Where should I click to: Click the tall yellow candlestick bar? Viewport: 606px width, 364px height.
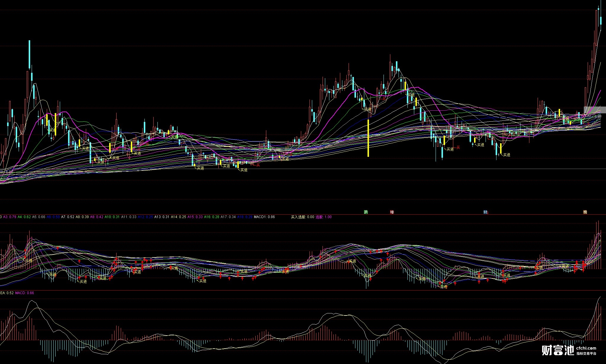[x=368, y=138]
